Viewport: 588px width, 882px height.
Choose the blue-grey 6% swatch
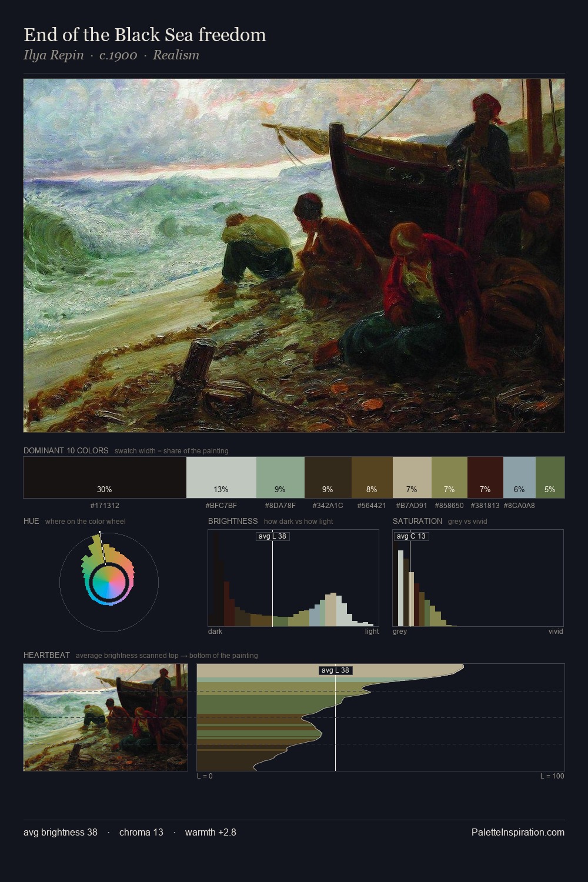519,477
